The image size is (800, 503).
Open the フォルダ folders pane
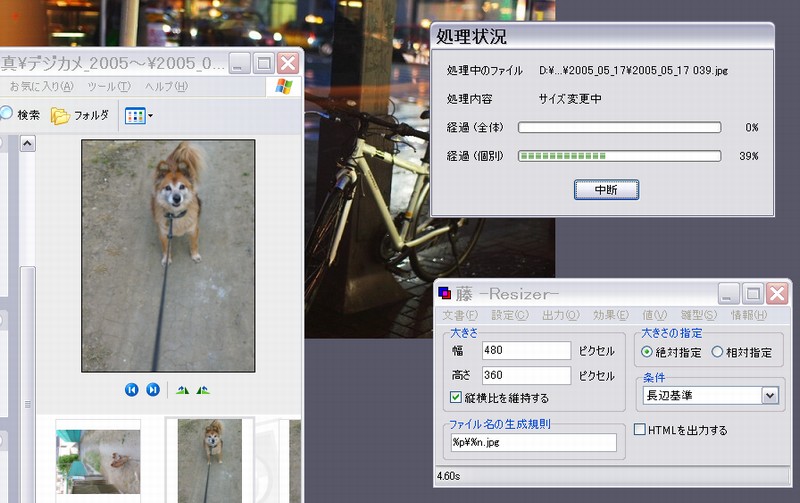80,116
